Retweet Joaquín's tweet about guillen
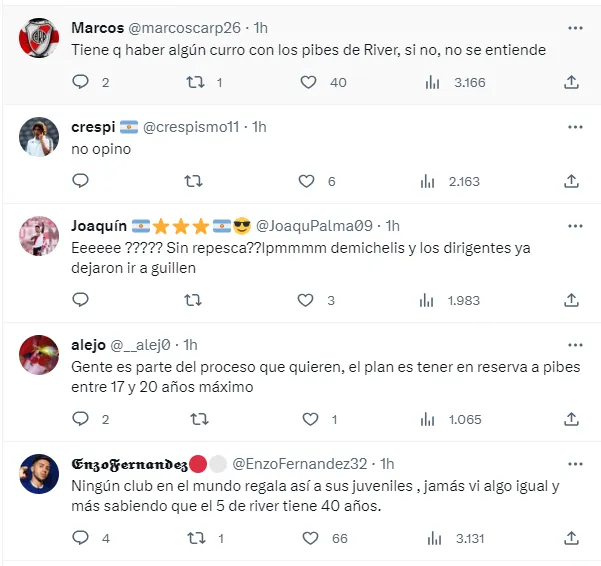 tap(196, 300)
